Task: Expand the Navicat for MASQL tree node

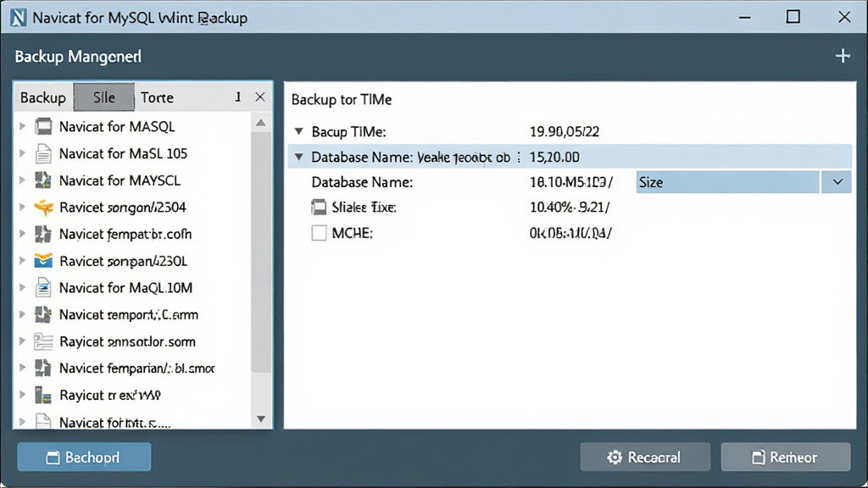Action: [x=22, y=126]
